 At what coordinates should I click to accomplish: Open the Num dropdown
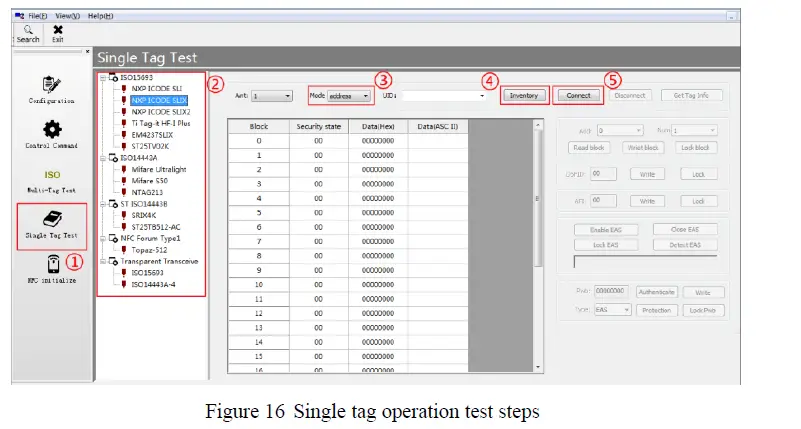tap(694, 131)
